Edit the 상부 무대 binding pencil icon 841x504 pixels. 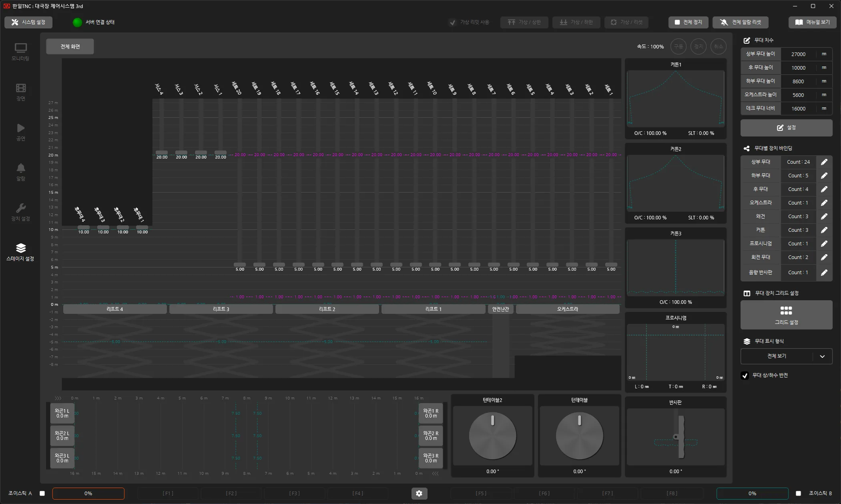824,162
